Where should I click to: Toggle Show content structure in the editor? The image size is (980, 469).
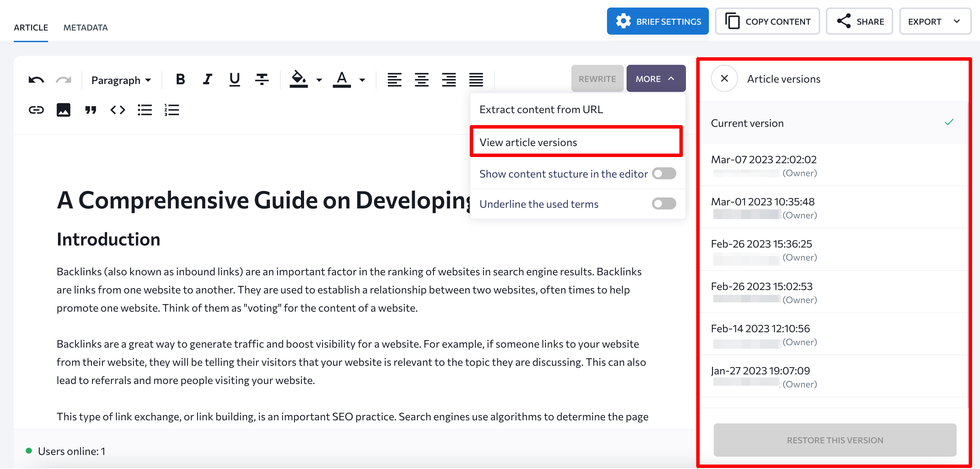point(664,173)
